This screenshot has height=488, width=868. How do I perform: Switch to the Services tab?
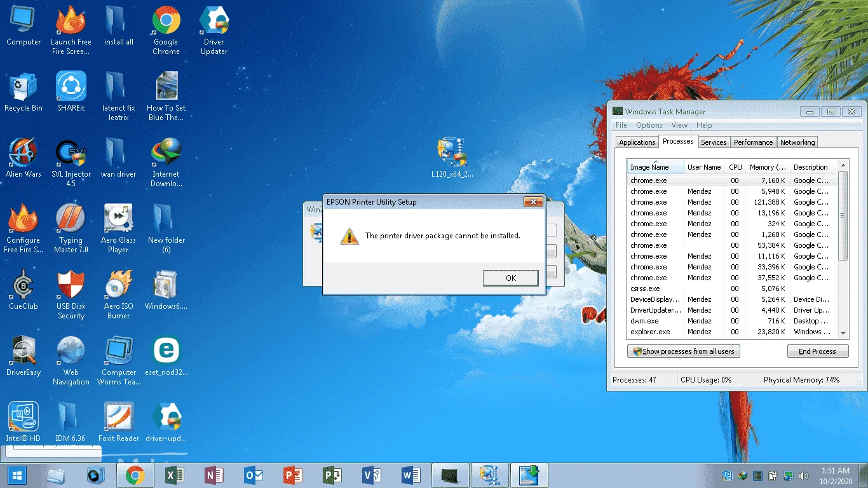click(x=714, y=142)
